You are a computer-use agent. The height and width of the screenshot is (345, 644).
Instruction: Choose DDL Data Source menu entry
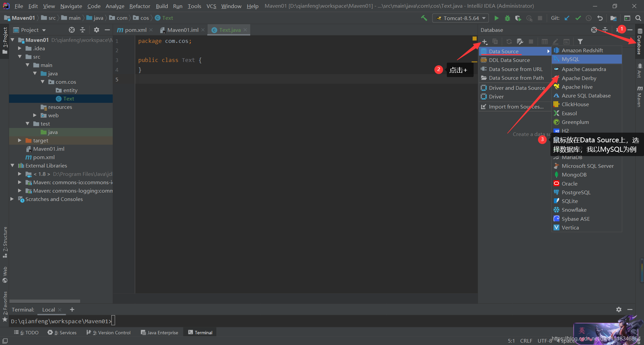point(515,60)
